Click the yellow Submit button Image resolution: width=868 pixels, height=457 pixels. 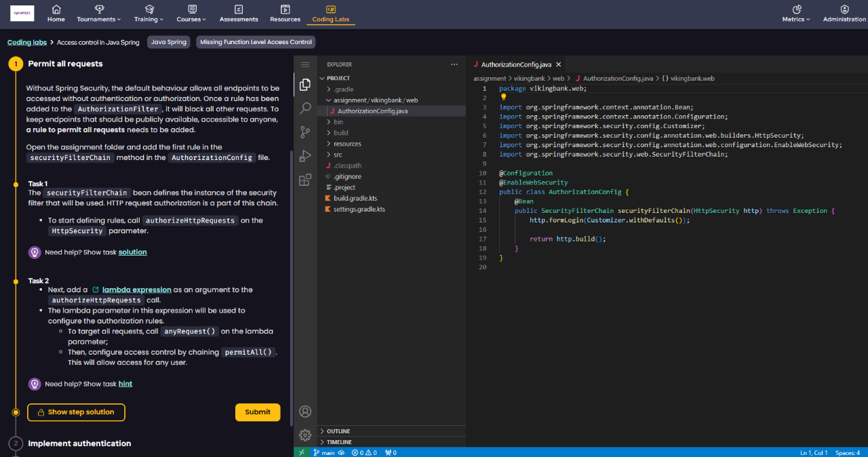(258, 412)
